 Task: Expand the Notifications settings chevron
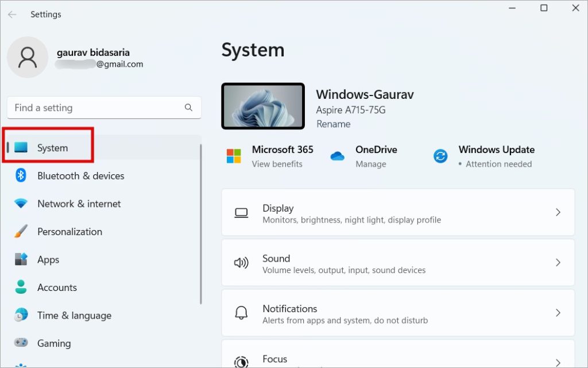(x=558, y=313)
